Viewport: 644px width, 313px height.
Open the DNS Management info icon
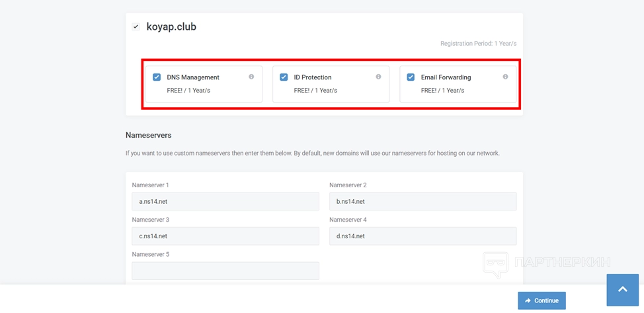click(251, 77)
